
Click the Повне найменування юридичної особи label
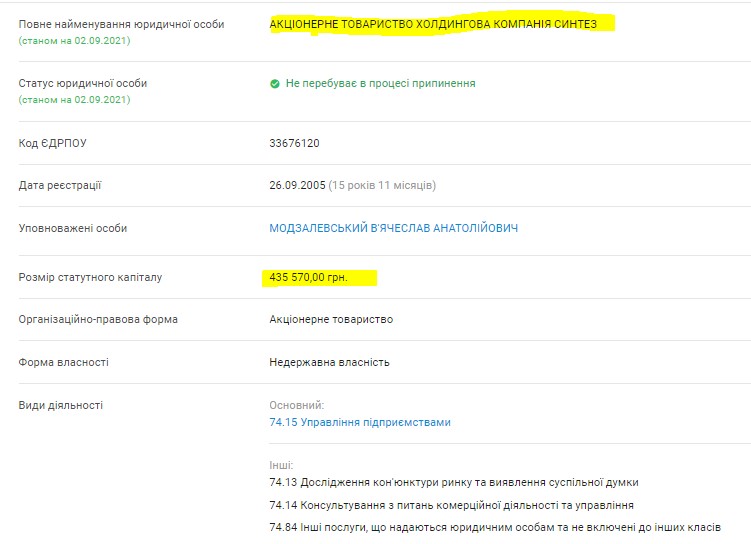point(121,24)
